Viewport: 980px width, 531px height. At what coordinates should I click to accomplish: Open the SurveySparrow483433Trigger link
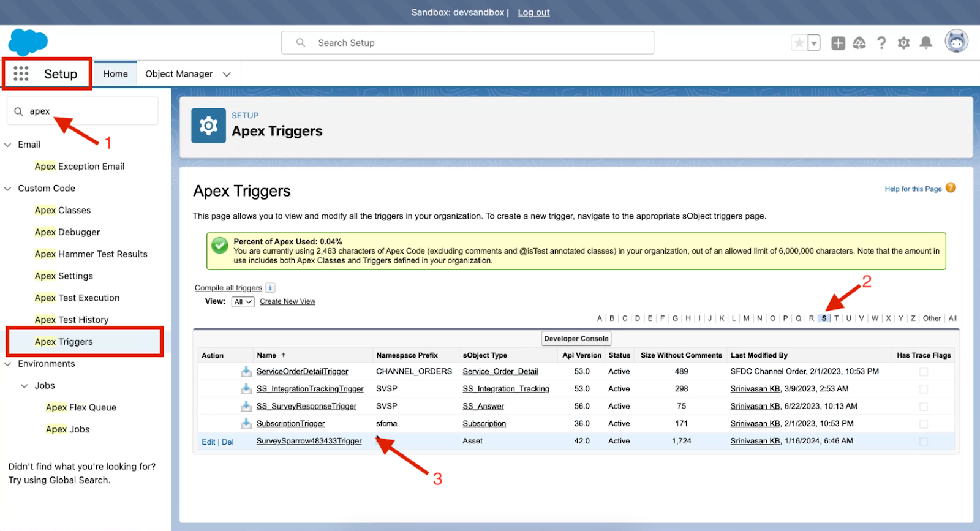pyautogui.click(x=309, y=441)
